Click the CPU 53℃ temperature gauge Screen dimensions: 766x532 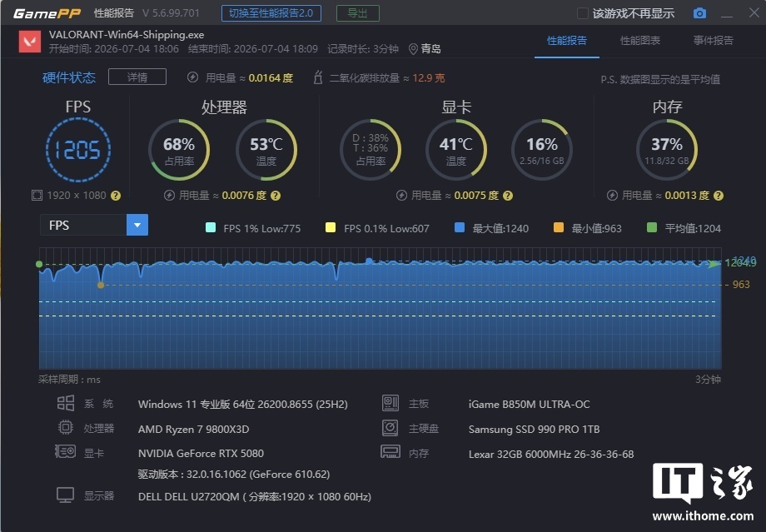[x=266, y=150]
